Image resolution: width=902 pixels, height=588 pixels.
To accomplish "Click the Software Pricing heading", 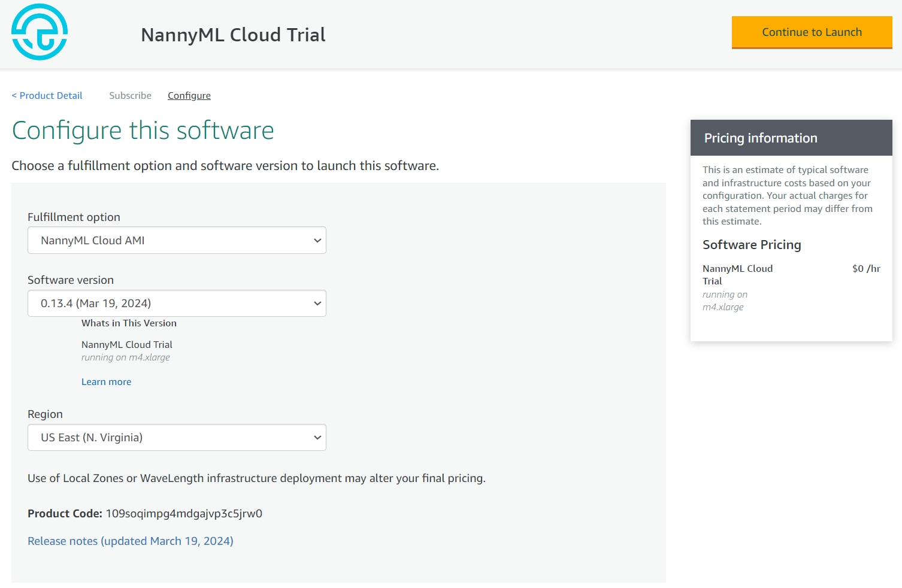I will coord(751,245).
